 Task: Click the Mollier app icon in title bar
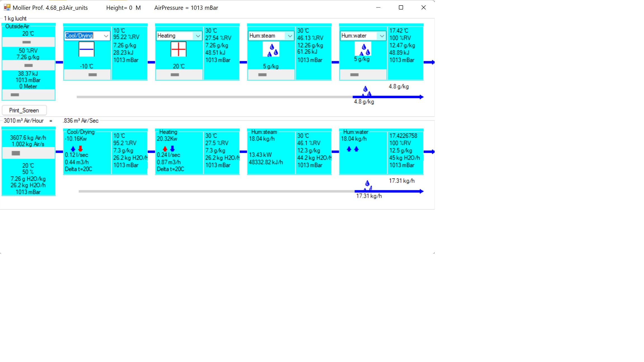click(x=7, y=8)
